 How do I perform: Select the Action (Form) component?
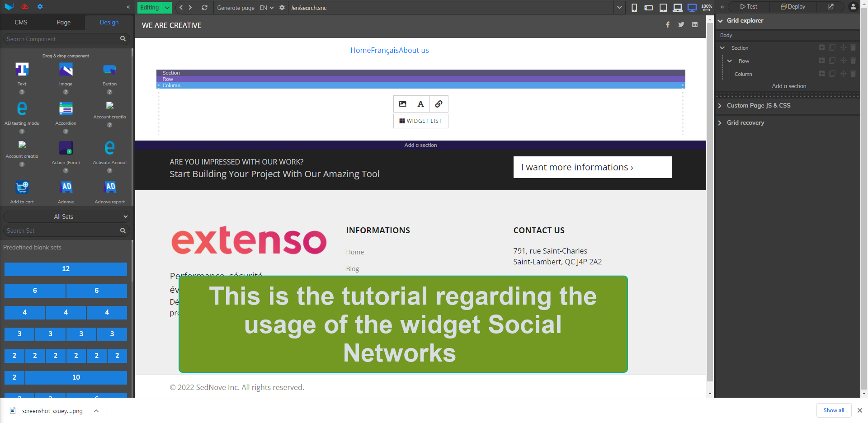click(x=66, y=152)
